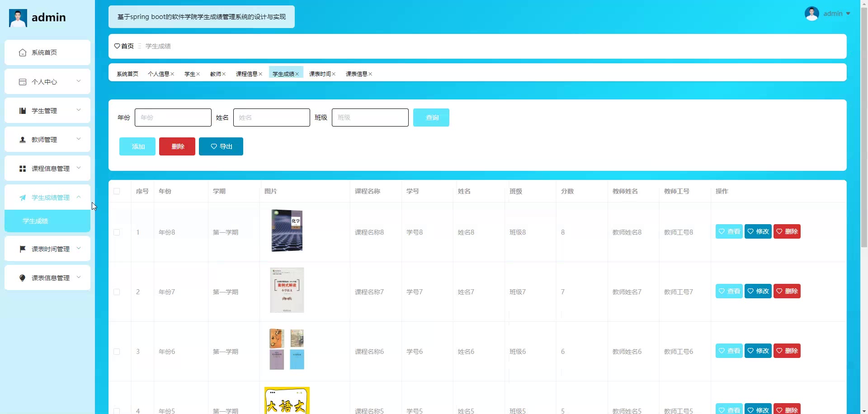Expand the 个人中心 menu chevron
Screen dimensions: 868x414
[79, 81]
